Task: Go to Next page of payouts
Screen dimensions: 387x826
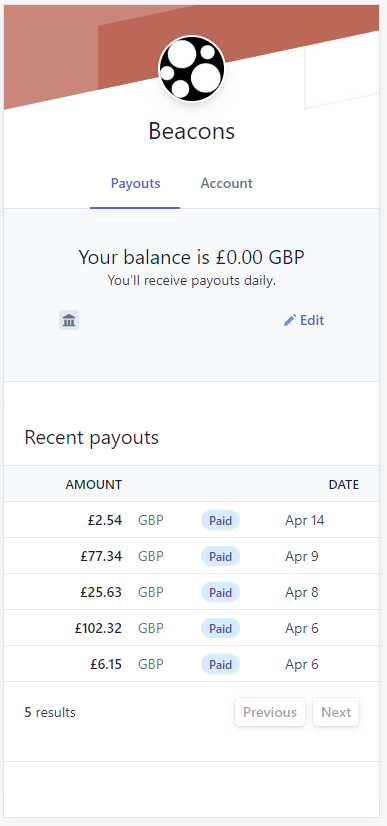Action: pyautogui.click(x=336, y=712)
